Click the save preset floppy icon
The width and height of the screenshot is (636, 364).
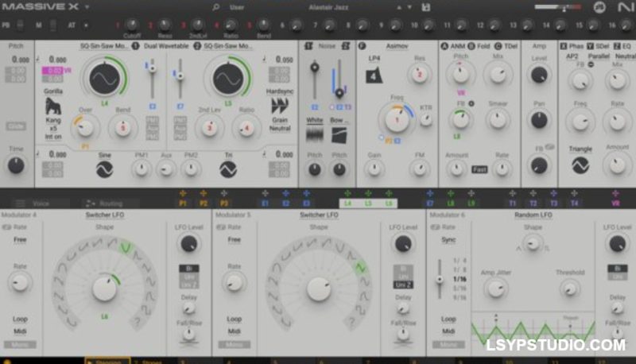click(425, 7)
